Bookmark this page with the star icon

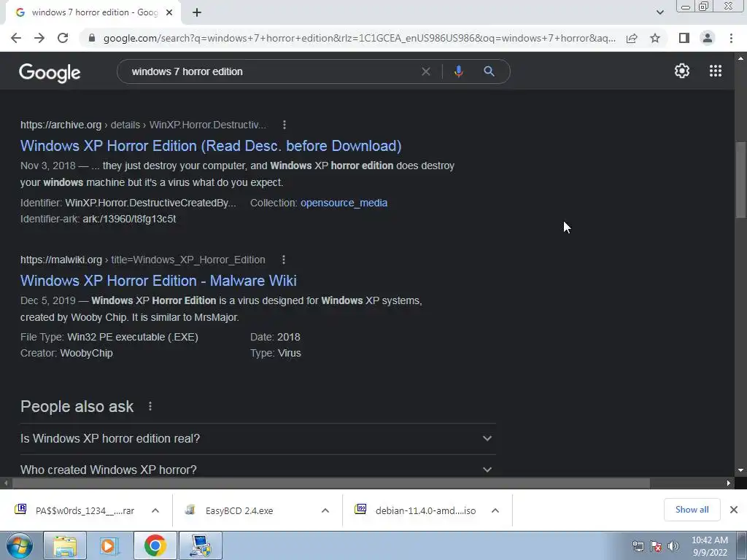point(655,38)
